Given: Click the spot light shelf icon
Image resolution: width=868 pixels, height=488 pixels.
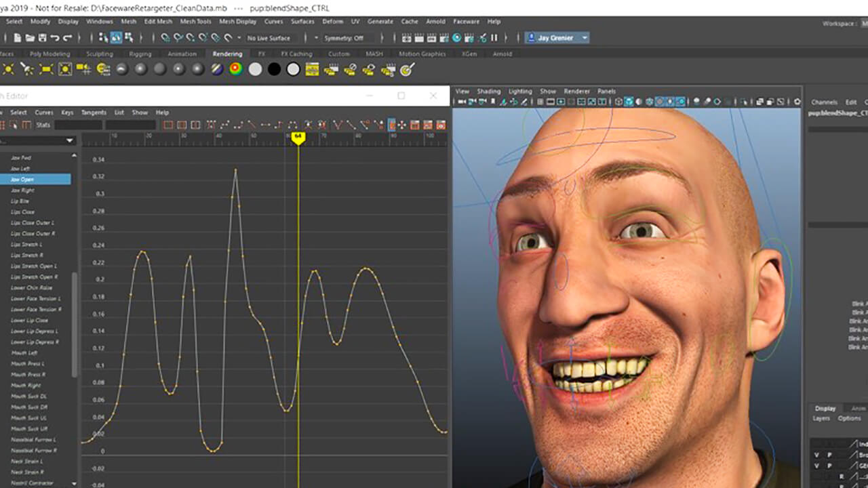Looking at the screenshot, I should 27,69.
